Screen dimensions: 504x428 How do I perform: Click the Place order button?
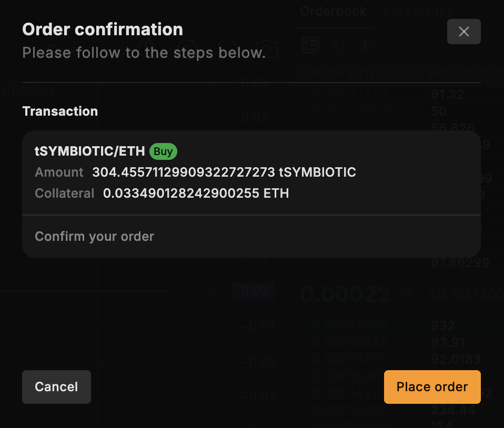point(432,387)
